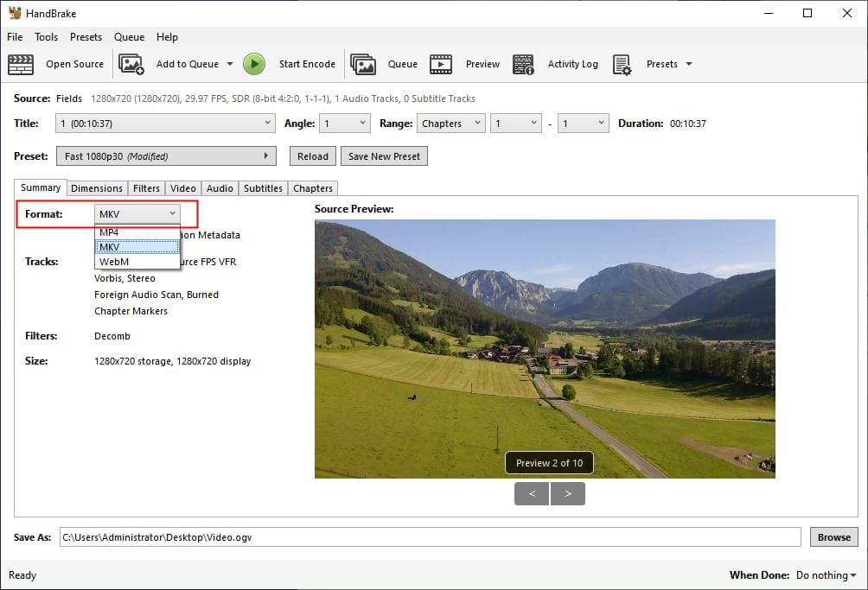Expand the Add to Queue dropdown arrow
The width and height of the screenshot is (868, 590).
pyautogui.click(x=230, y=64)
